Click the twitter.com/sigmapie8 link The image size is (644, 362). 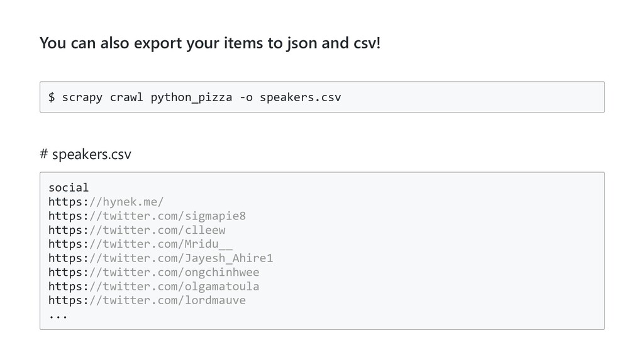pos(147,216)
